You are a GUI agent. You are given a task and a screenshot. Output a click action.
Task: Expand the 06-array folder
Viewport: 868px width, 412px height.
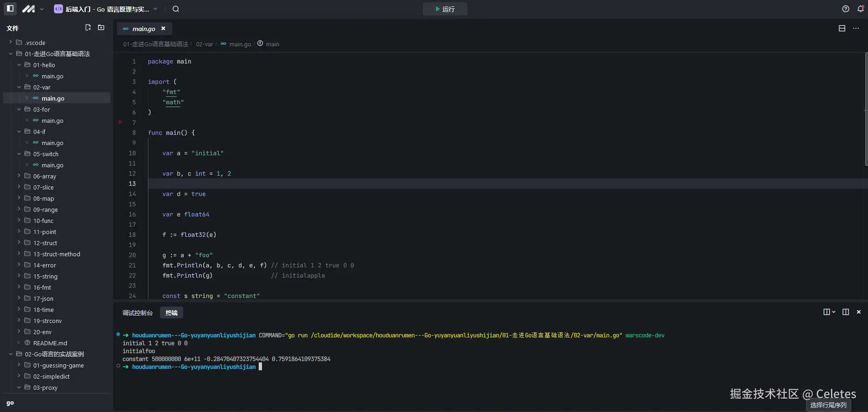pyautogui.click(x=45, y=176)
